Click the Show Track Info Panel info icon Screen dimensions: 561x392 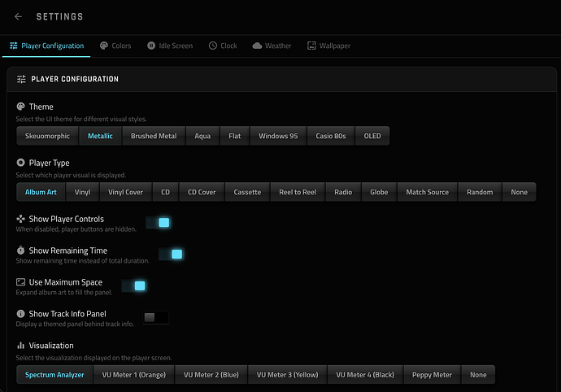click(21, 314)
